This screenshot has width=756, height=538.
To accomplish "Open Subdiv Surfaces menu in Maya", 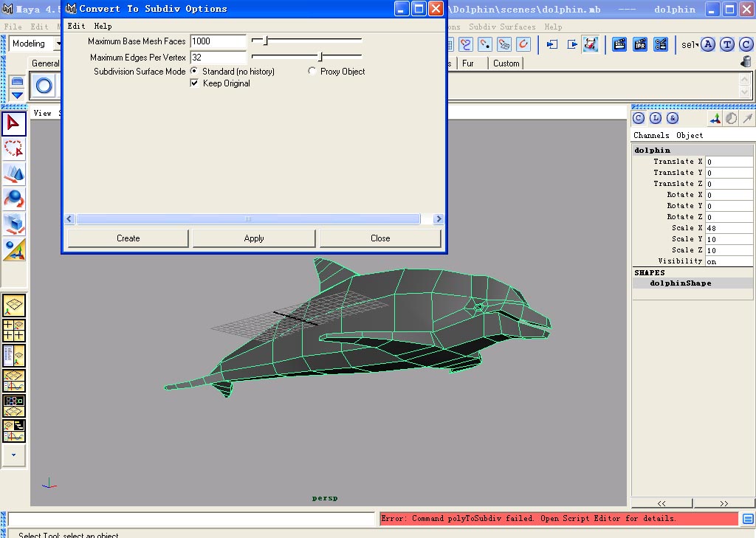I will point(502,27).
